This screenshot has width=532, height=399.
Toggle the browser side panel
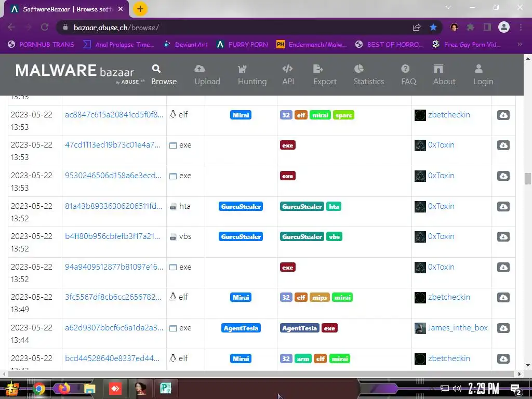click(x=487, y=27)
